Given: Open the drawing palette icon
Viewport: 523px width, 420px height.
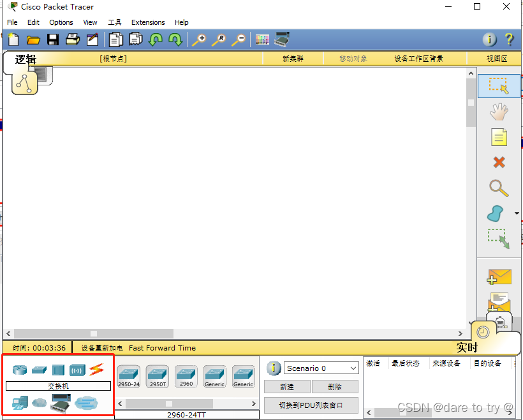Looking at the screenshot, I should [x=262, y=40].
